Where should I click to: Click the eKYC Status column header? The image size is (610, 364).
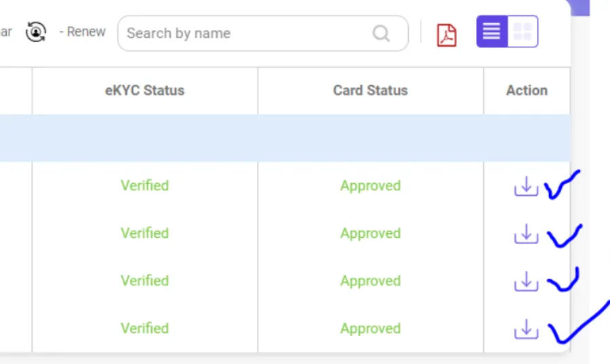145,91
